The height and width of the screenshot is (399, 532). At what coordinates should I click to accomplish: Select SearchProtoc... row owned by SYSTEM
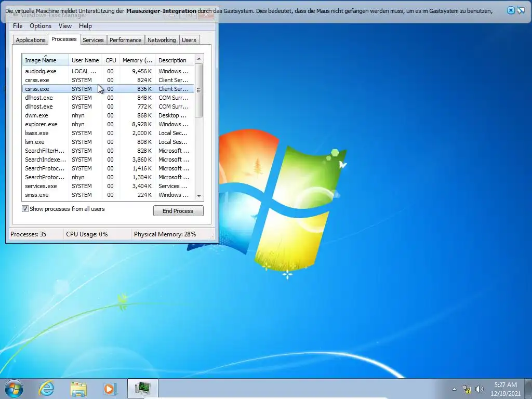108,168
